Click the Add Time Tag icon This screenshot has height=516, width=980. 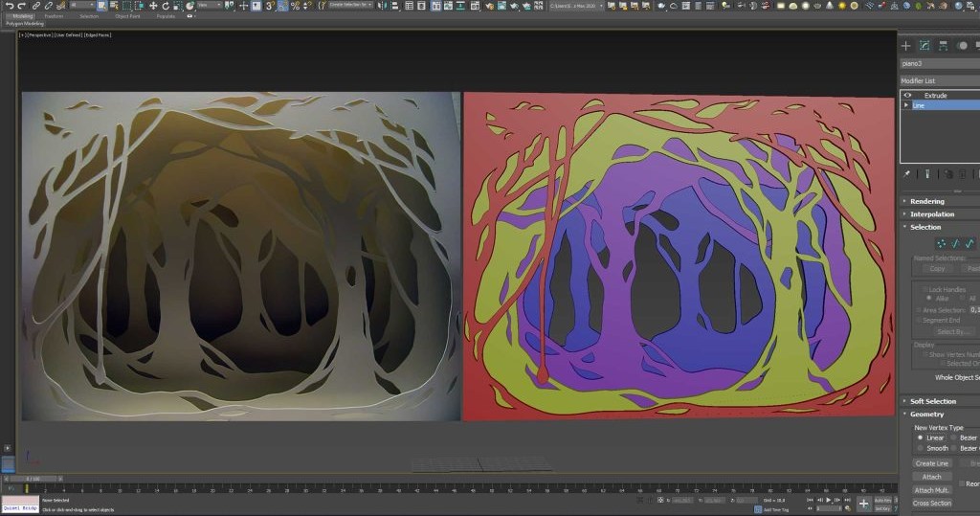tap(758, 509)
